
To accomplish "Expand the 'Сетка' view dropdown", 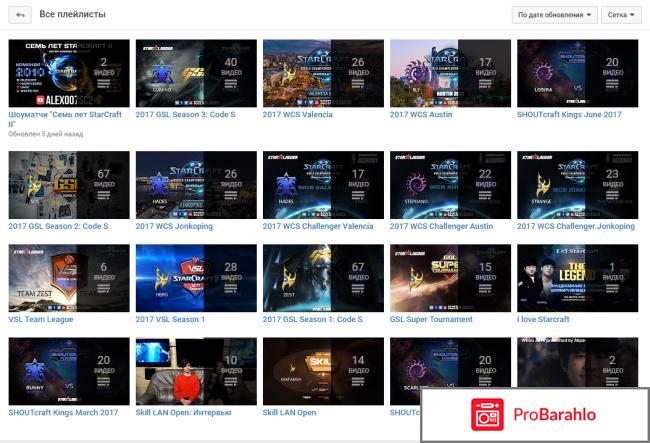I will pyautogui.click(x=620, y=15).
